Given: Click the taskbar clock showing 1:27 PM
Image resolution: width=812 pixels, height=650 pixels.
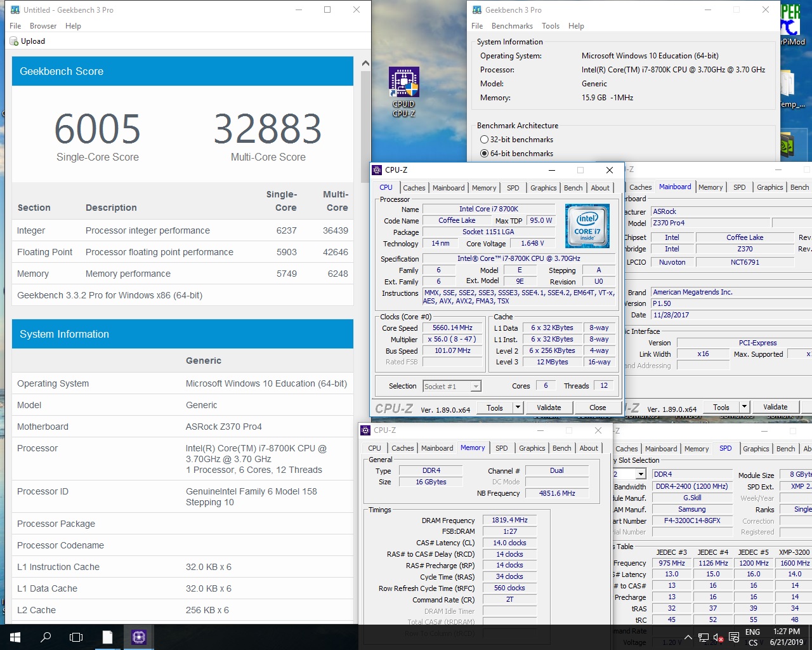Looking at the screenshot, I should coord(787,632).
